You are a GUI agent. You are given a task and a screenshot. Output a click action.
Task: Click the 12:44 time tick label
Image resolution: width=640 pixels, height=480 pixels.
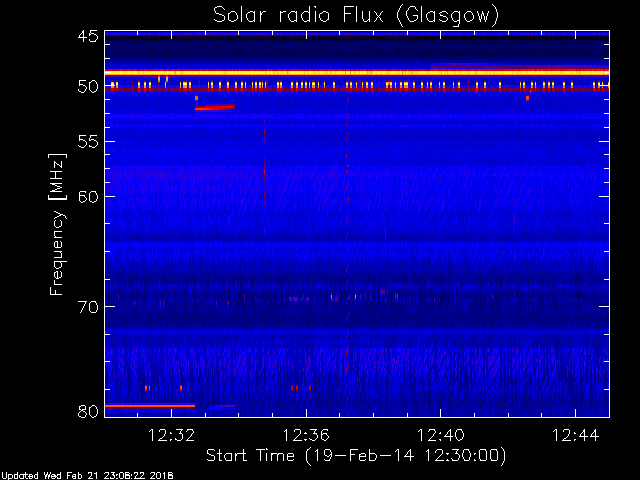coord(576,435)
